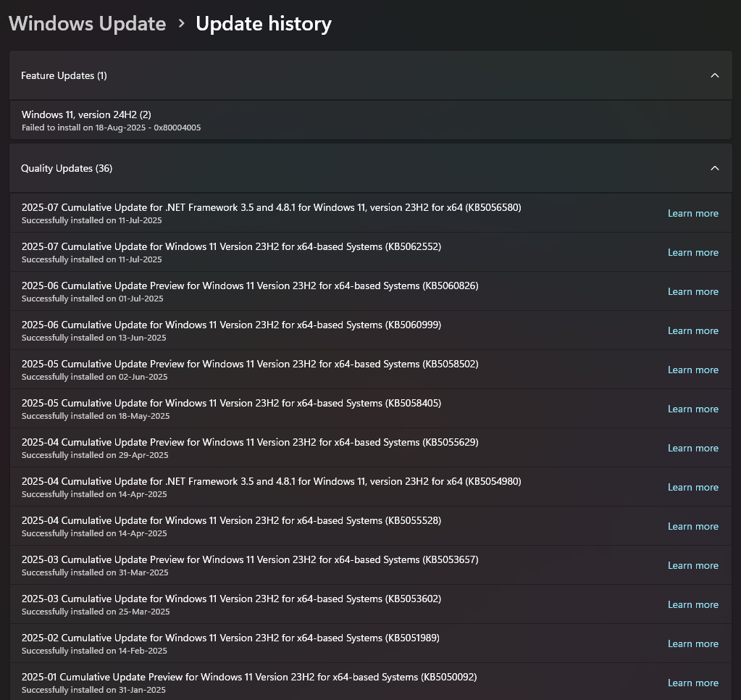The height and width of the screenshot is (700, 741).
Task: Open Learn more for KB5053657
Action: pyautogui.click(x=692, y=565)
